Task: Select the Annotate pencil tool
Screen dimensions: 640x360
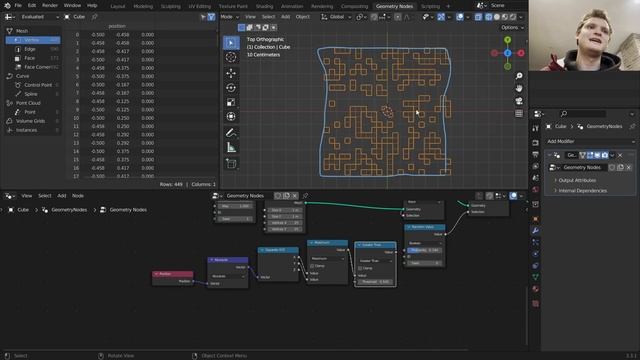Action: (231, 133)
